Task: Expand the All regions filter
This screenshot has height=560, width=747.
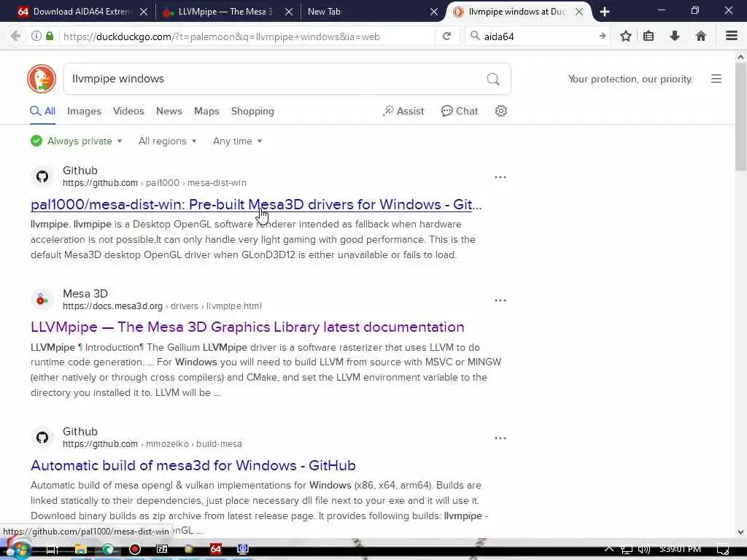Action: [167, 141]
